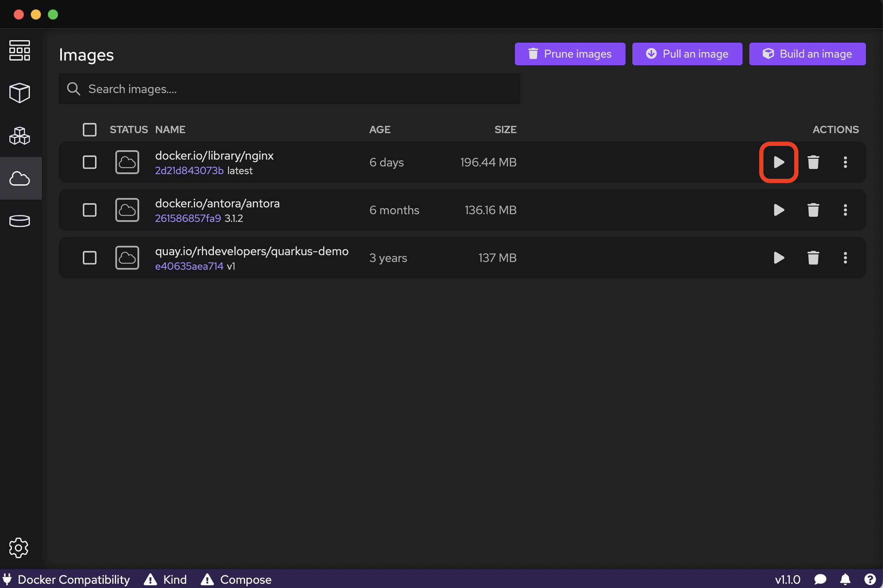Delete the antora image

(813, 210)
